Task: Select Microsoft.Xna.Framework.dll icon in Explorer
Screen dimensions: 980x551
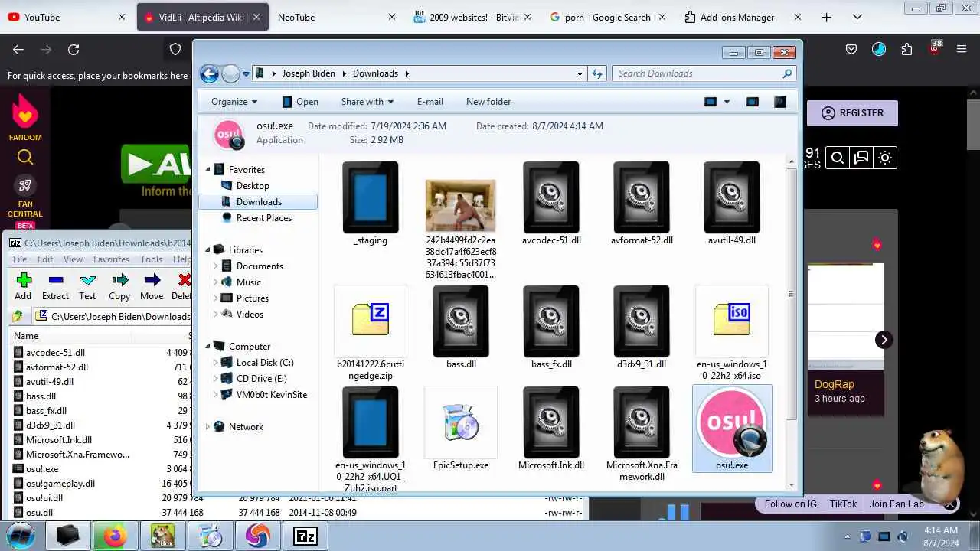Action: tap(642, 422)
